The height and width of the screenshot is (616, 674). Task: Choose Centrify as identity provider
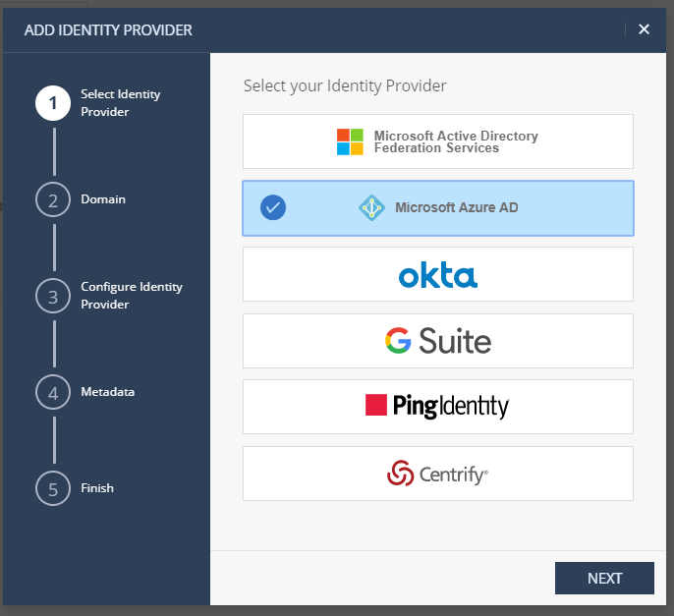coord(437,474)
